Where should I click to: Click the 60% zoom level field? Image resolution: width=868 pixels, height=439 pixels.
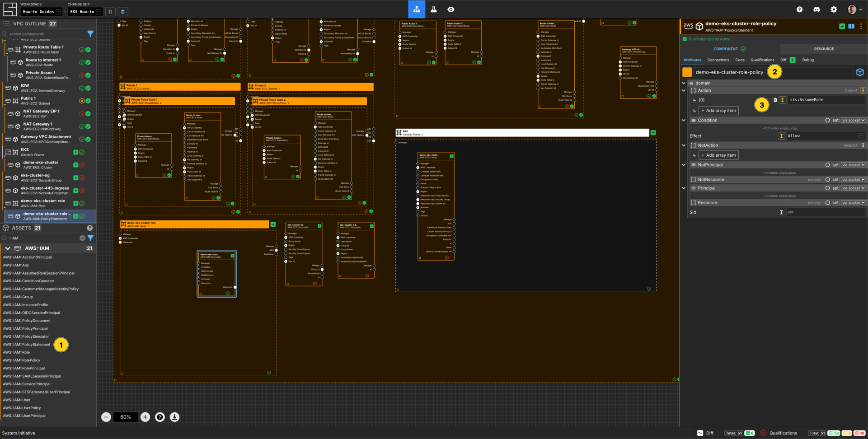[126, 417]
